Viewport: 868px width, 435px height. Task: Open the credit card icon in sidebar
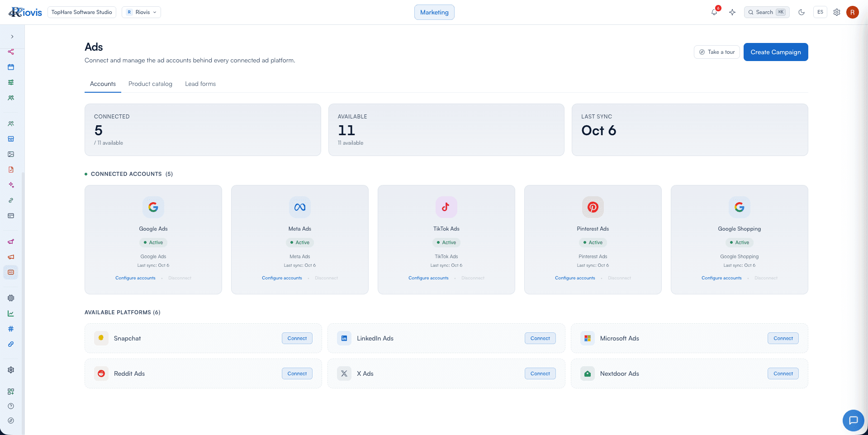(x=11, y=216)
